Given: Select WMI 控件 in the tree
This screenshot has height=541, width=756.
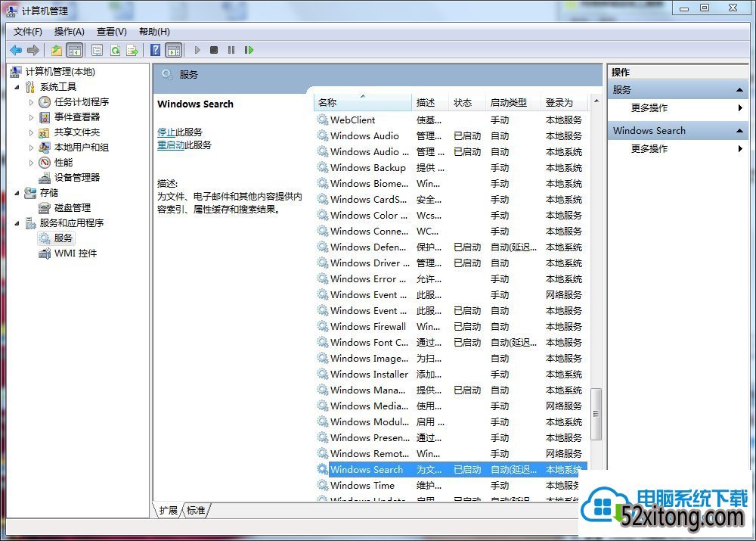Looking at the screenshot, I should pyautogui.click(x=75, y=253).
